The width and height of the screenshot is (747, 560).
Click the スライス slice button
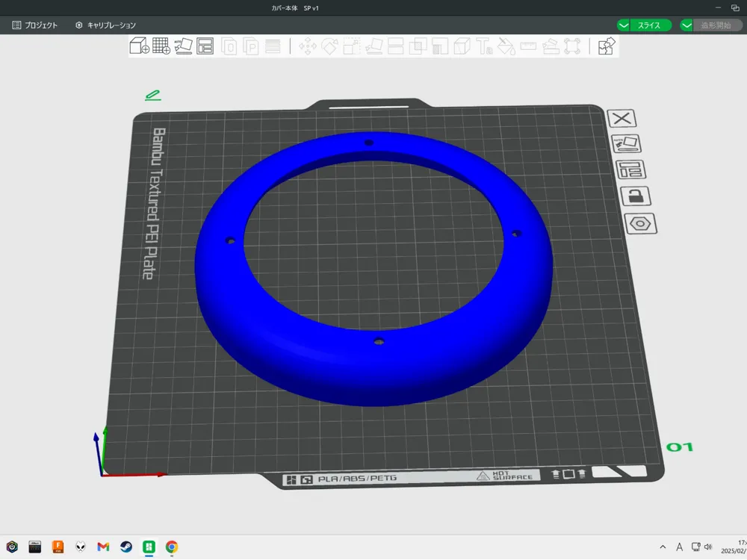point(651,25)
